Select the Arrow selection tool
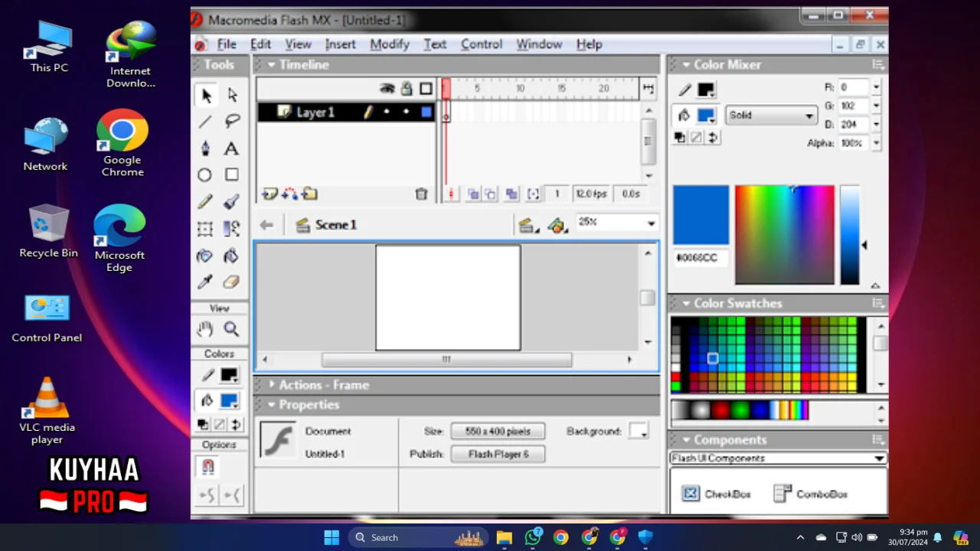The image size is (980, 551). [205, 95]
